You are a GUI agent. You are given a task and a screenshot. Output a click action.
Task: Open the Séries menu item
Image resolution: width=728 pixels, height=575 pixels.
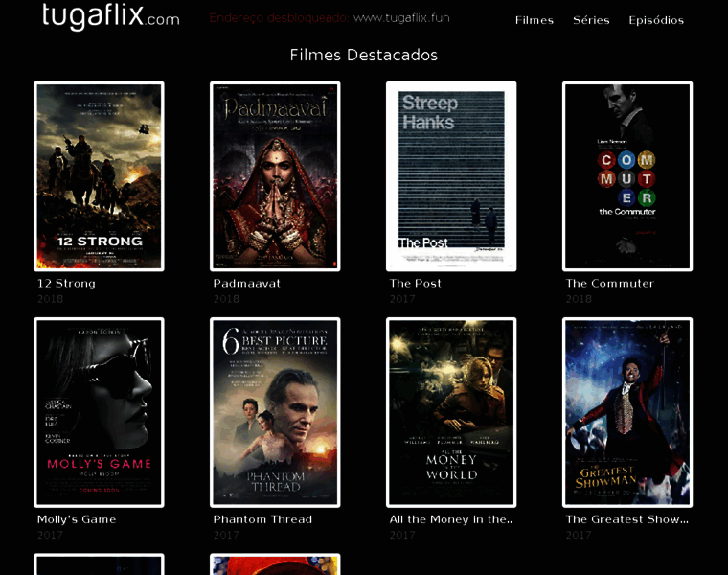(x=591, y=20)
